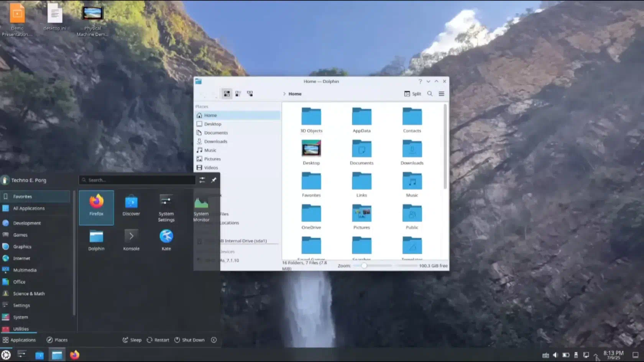The height and width of the screenshot is (362, 644).
Task: Launch Firefox from Favorites
Action: tap(96, 208)
